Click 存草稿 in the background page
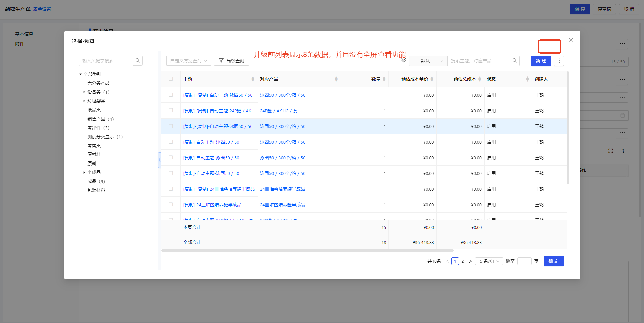 (x=604, y=9)
